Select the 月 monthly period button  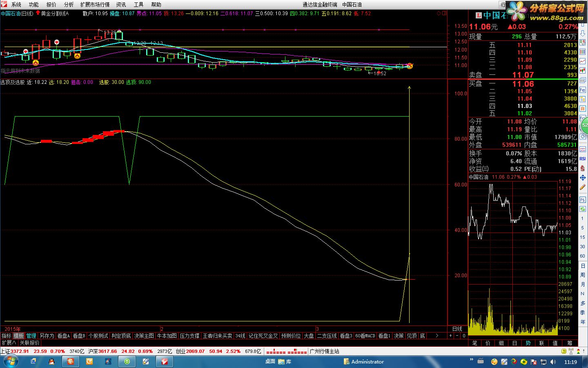click(583, 284)
